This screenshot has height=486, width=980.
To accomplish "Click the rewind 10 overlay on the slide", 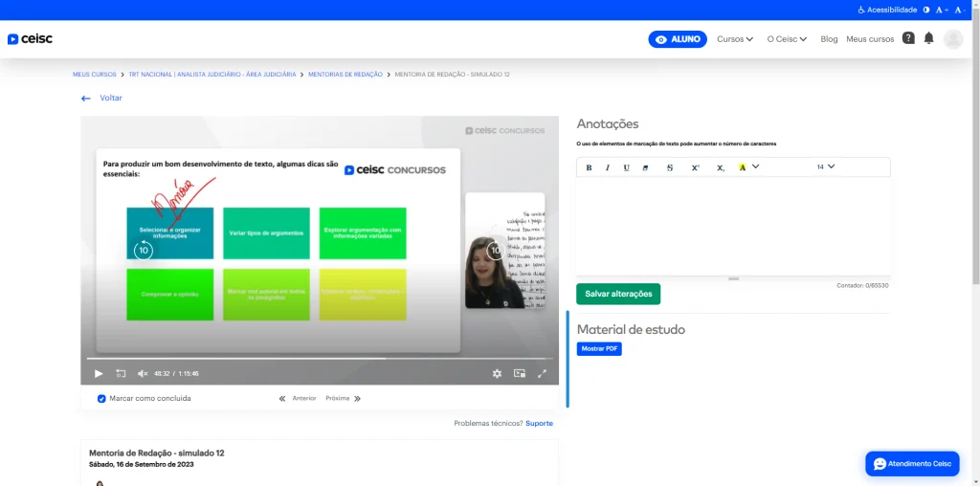I will (x=144, y=250).
